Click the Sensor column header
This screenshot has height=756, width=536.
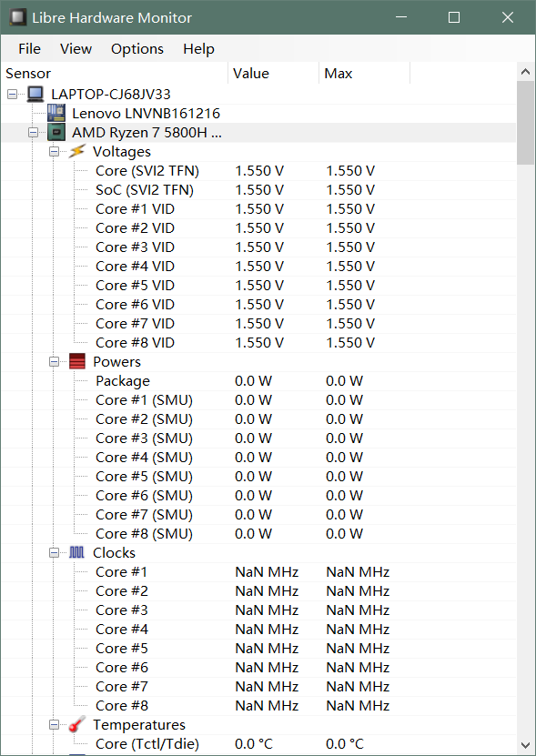click(115, 74)
